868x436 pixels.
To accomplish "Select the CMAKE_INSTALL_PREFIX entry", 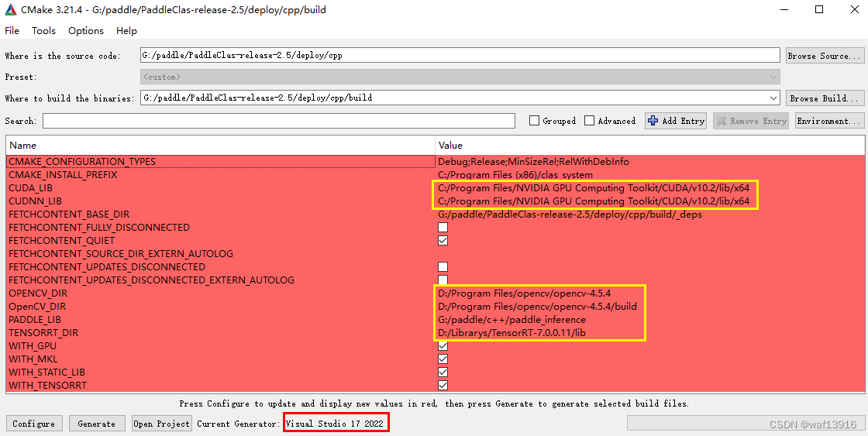I will click(x=63, y=175).
